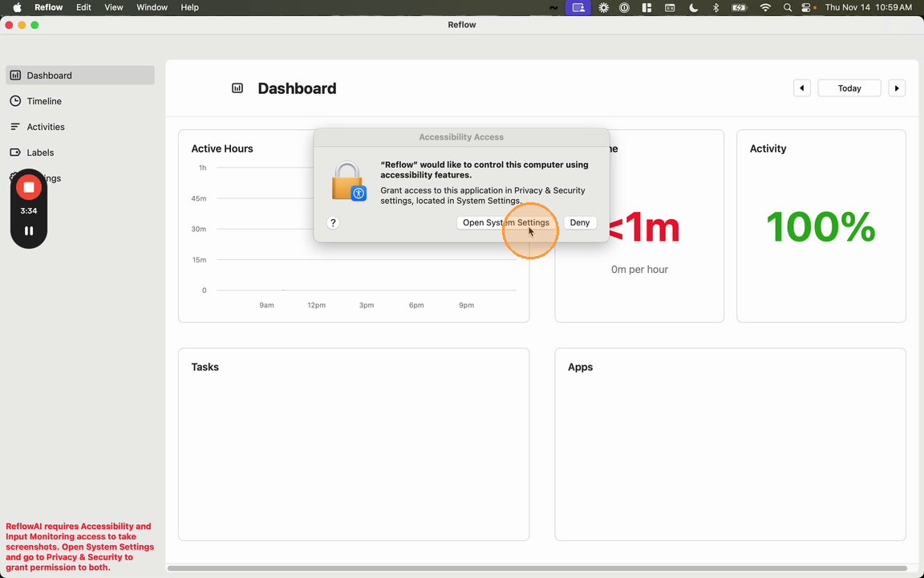Click the 15m label on chart axis
The height and width of the screenshot is (578, 924).
pos(199,259)
